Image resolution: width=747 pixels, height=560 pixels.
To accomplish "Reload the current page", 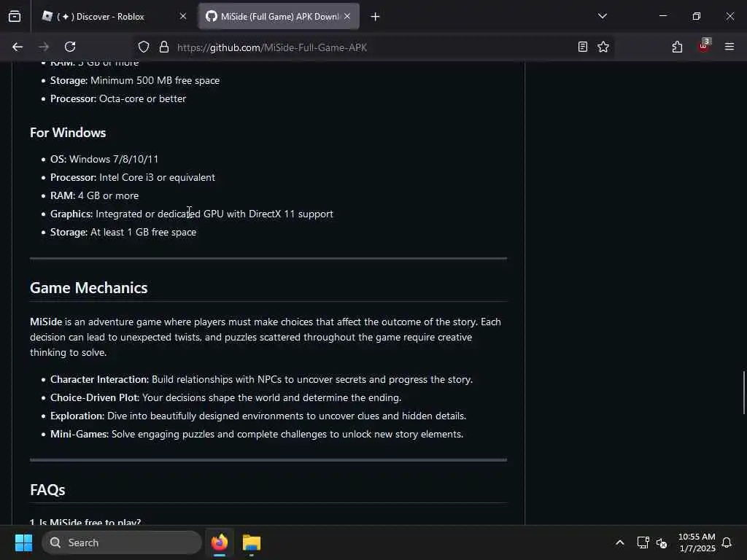I will click(70, 47).
